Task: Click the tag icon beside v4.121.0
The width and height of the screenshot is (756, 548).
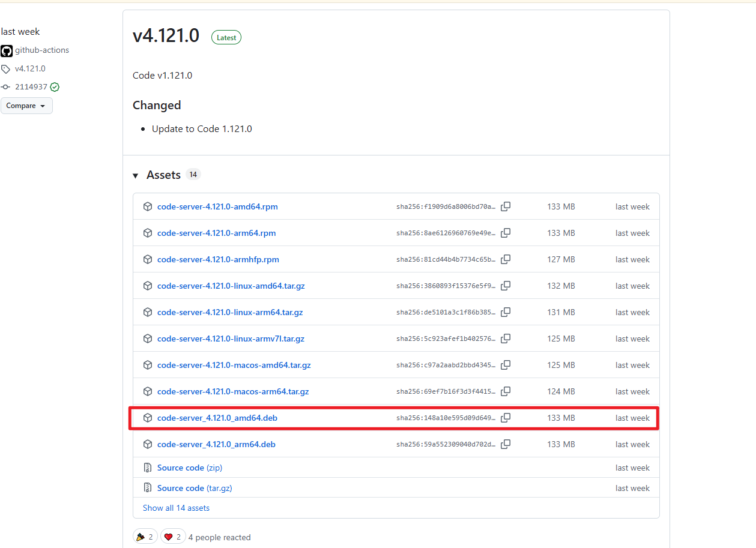Action: click(6, 69)
